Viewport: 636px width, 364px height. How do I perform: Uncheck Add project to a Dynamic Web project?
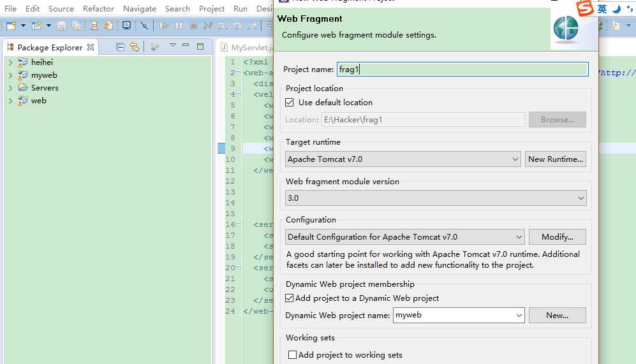click(289, 298)
